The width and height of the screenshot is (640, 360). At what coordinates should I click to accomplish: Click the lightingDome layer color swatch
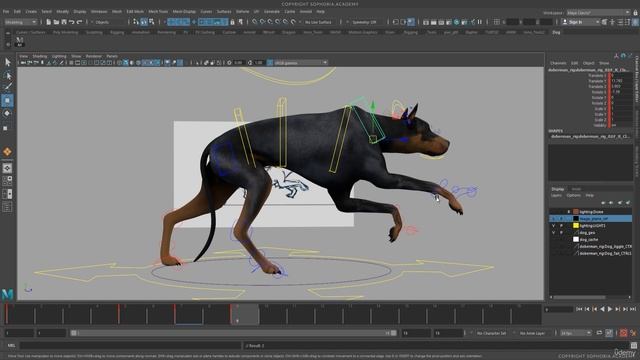(x=576, y=211)
